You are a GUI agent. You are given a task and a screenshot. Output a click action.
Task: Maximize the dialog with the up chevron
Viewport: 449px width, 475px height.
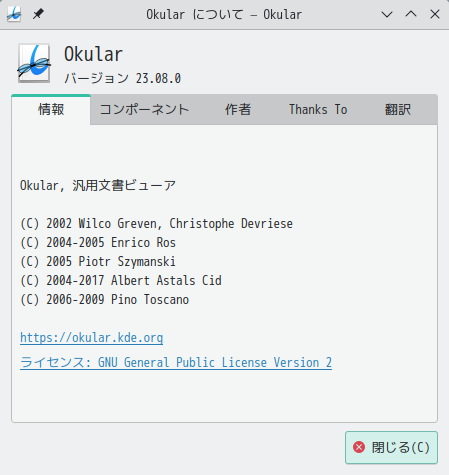click(x=411, y=14)
